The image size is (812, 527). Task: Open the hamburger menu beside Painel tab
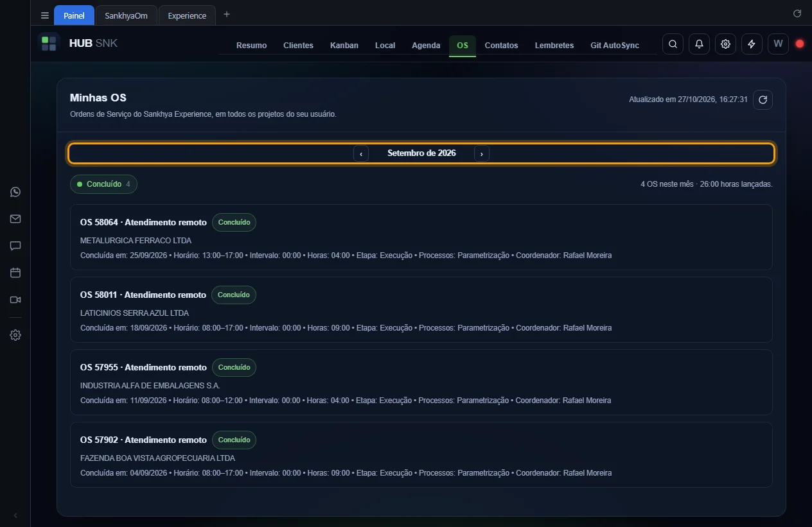(x=44, y=15)
